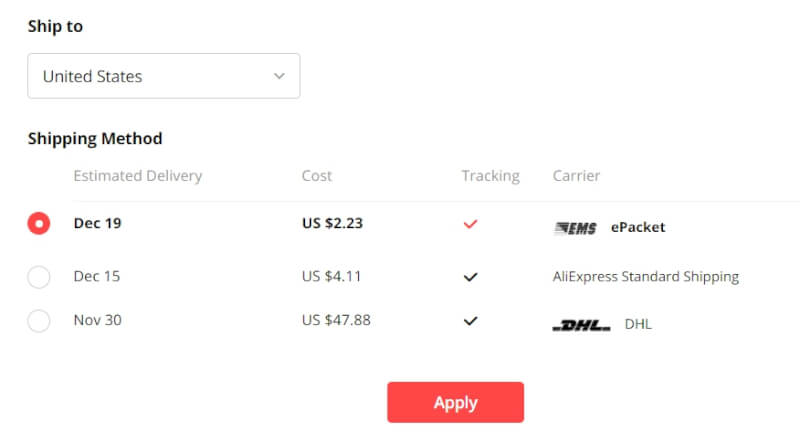800x432 pixels.
Task: Click the red tracking checkmark for ePacket
Action: click(470, 224)
